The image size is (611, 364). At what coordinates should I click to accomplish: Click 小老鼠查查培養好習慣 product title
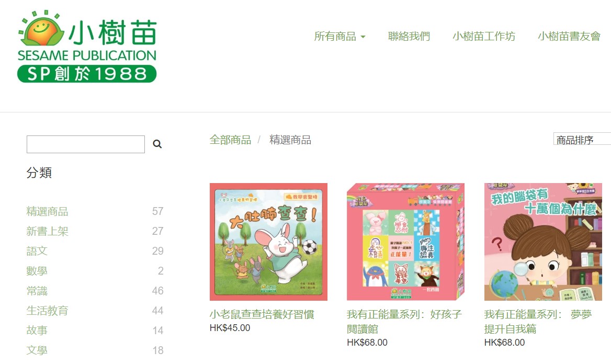pos(262,314)
